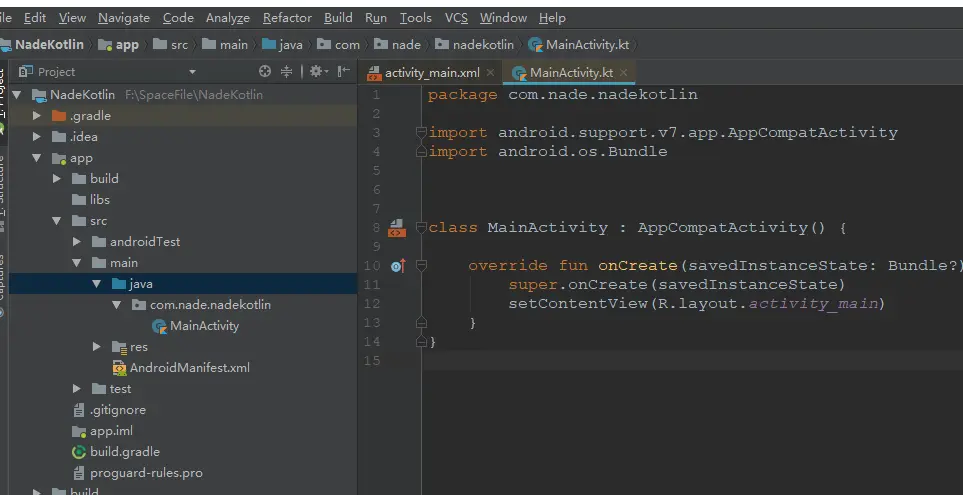Select the libs folder in tree
The width and height of the screenshot is (963, 495).
[x=90, y=200]
